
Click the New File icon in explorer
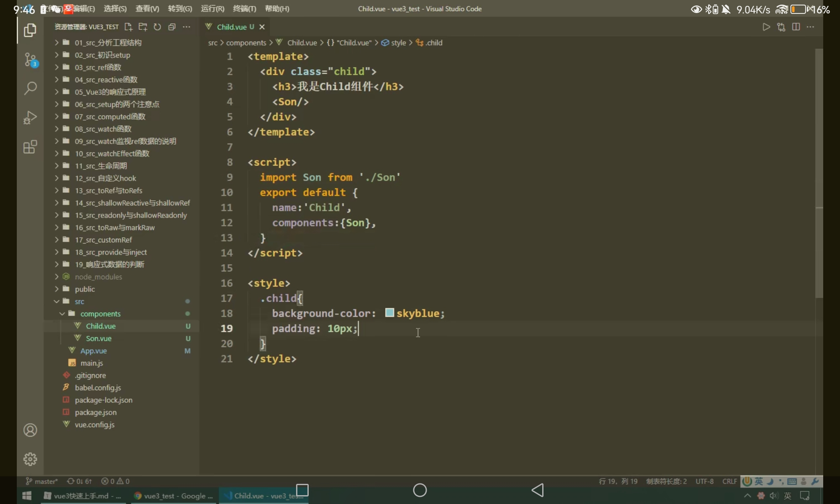128,27
